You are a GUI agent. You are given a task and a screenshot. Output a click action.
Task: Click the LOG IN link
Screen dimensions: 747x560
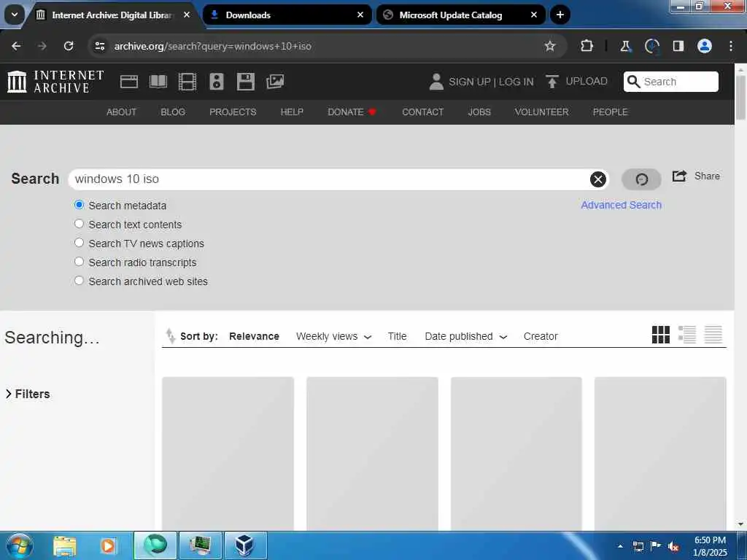516,82
